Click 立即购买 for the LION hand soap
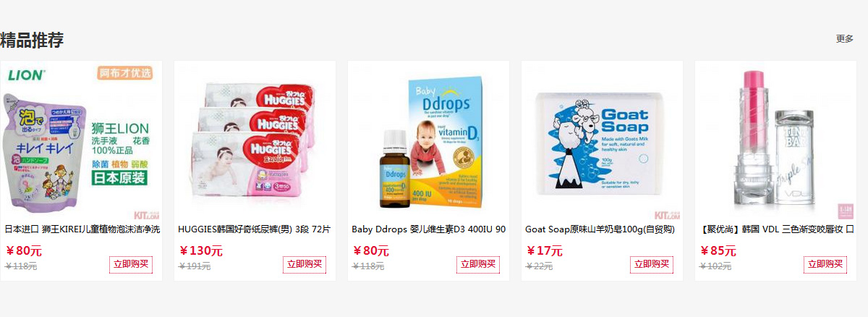This screenshot has height=317, width=868. tap(131, 264)
